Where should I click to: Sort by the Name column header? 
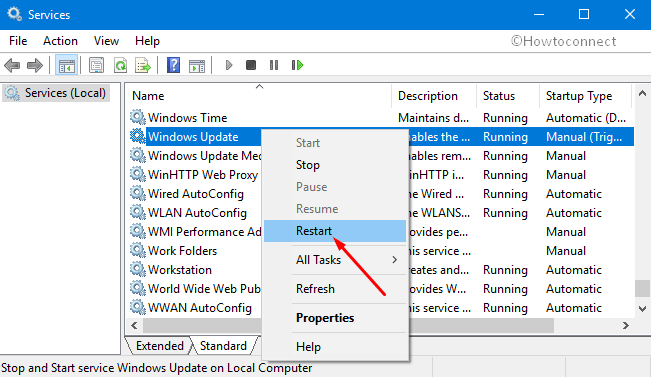[258, 96]
